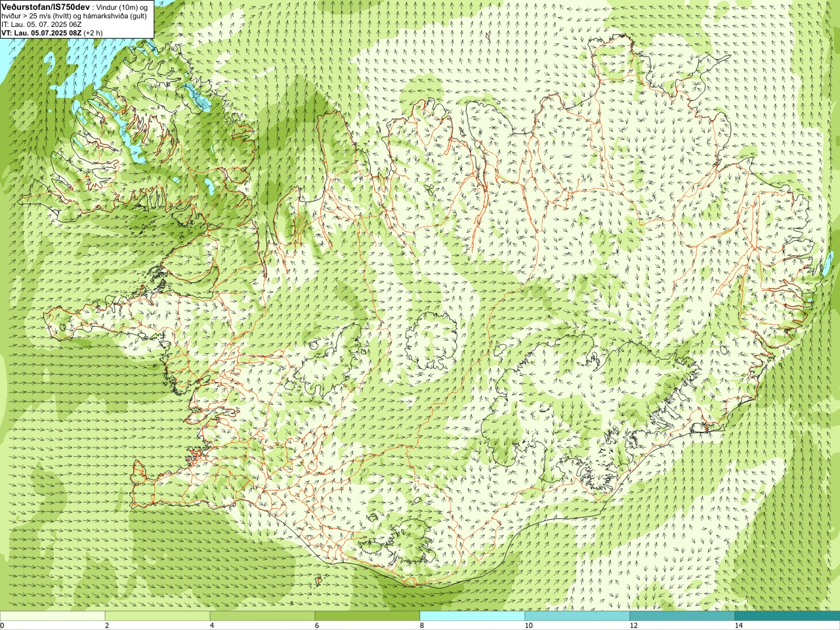Click the '6' label on the color scale
This screenshot has height=630, width=840.
(317, 625)
